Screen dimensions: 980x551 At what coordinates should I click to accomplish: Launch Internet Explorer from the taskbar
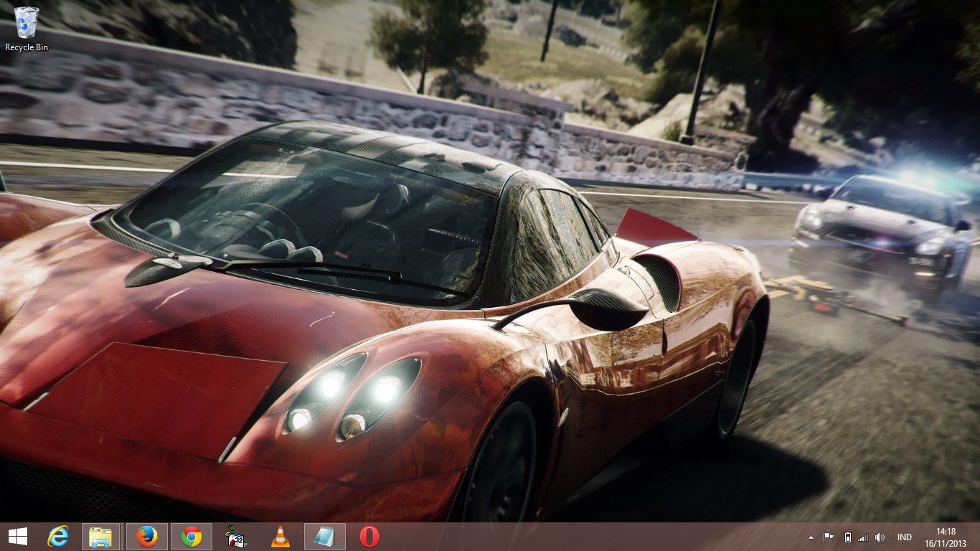(x=58, y=537)
